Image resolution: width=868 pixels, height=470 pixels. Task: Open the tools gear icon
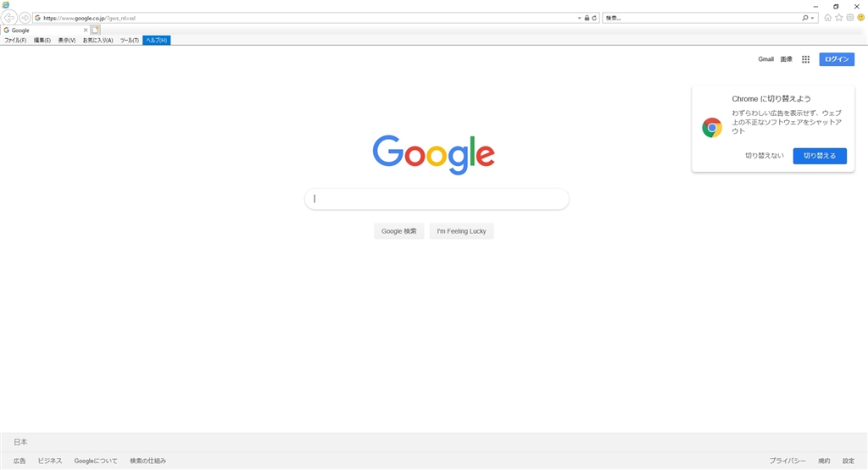[849, 18]
